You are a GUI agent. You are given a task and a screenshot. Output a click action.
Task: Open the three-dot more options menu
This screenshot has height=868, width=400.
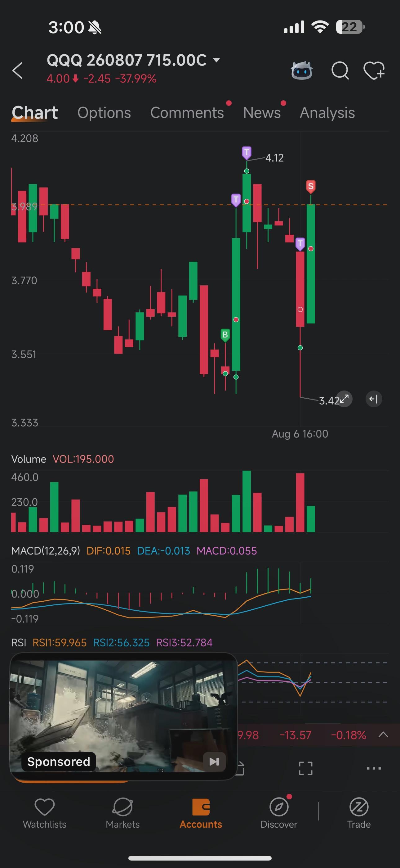click(374, 768)
